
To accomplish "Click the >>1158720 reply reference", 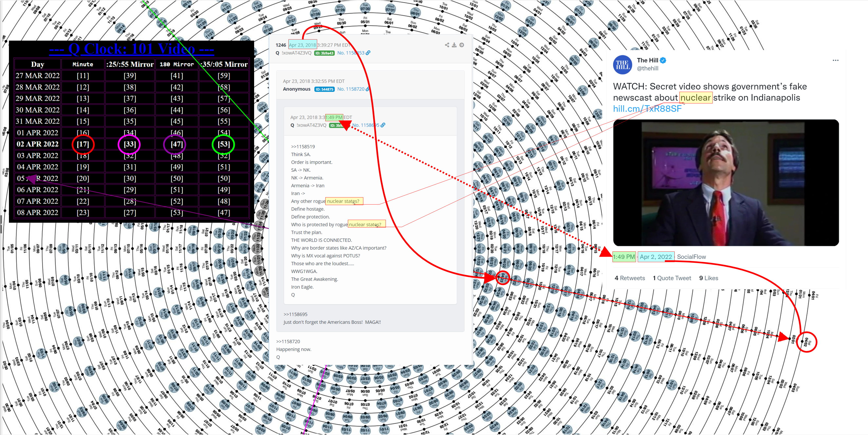I will pyautogui.click(x=288, y=342).
